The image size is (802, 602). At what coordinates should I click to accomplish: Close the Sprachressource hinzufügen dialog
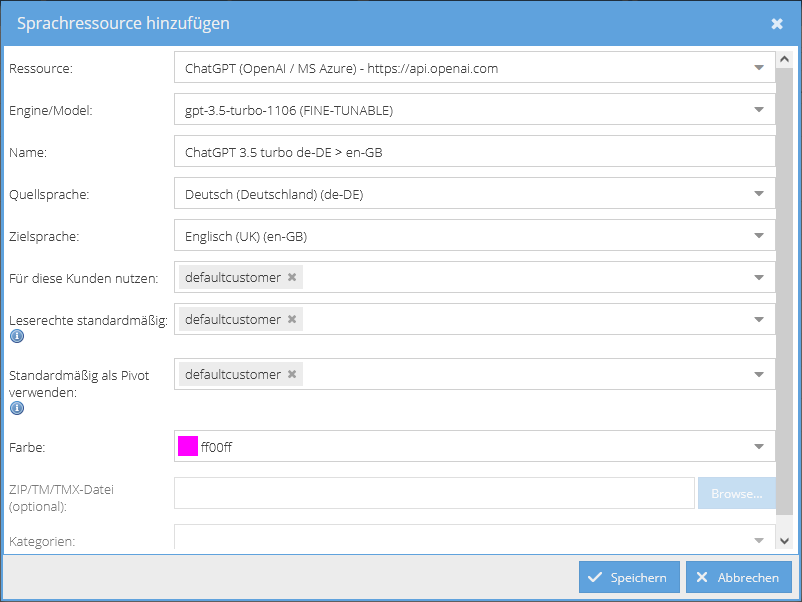pyautogui.click(x=777, y=24)
